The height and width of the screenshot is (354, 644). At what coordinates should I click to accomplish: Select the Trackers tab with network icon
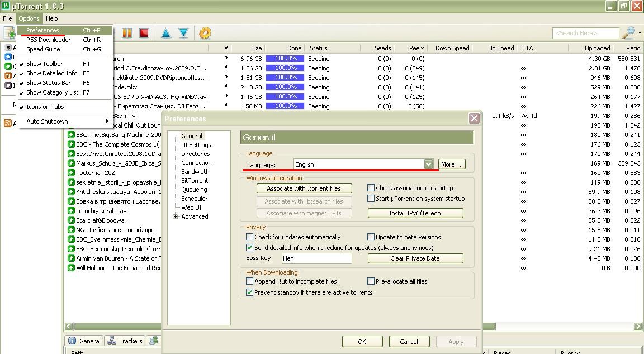(125, 341)
